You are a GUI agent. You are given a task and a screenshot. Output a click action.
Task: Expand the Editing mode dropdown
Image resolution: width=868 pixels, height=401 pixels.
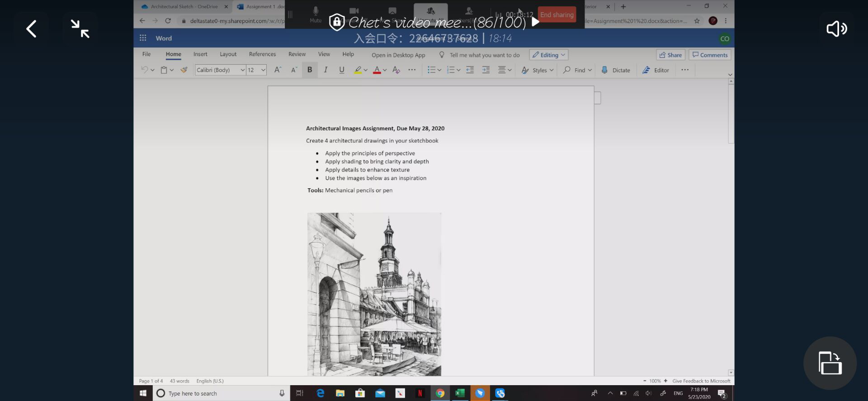point(549,55)
